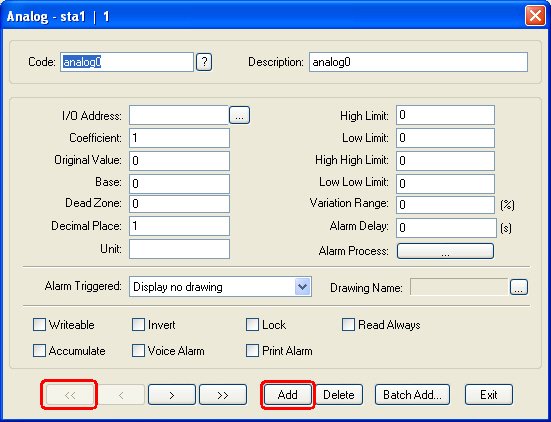Viewport: 551px width, 422px height.
Task: Toggle the Voice Alarm checkbox
Action: (x=138, y=351)
